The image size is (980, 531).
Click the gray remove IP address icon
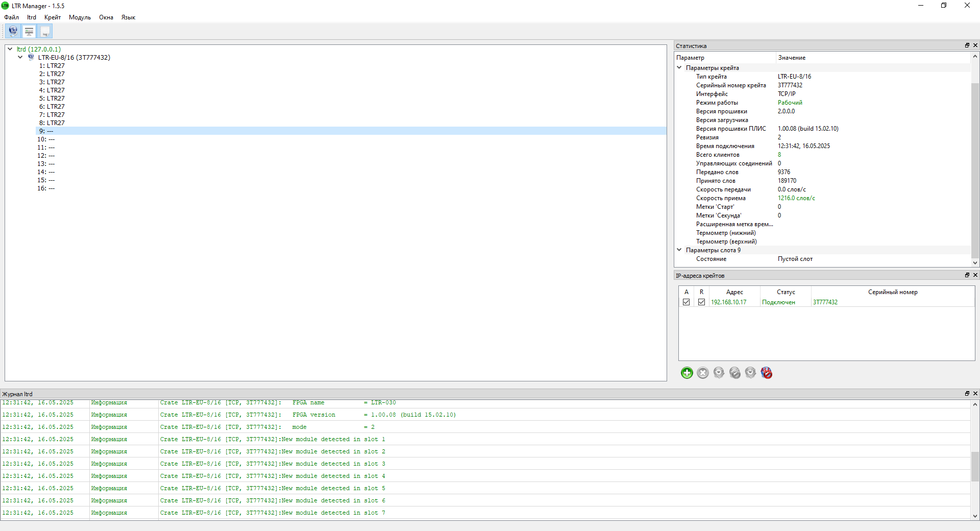703,373
